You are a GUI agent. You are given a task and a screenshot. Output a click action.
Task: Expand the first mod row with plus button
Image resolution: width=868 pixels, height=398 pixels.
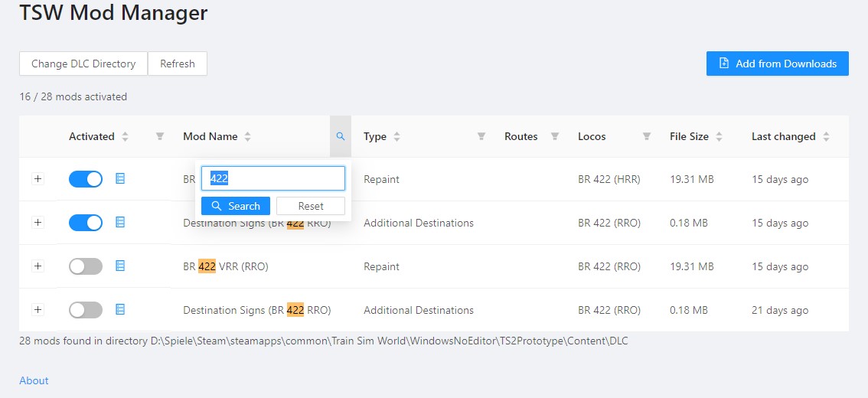click(38, 179)
